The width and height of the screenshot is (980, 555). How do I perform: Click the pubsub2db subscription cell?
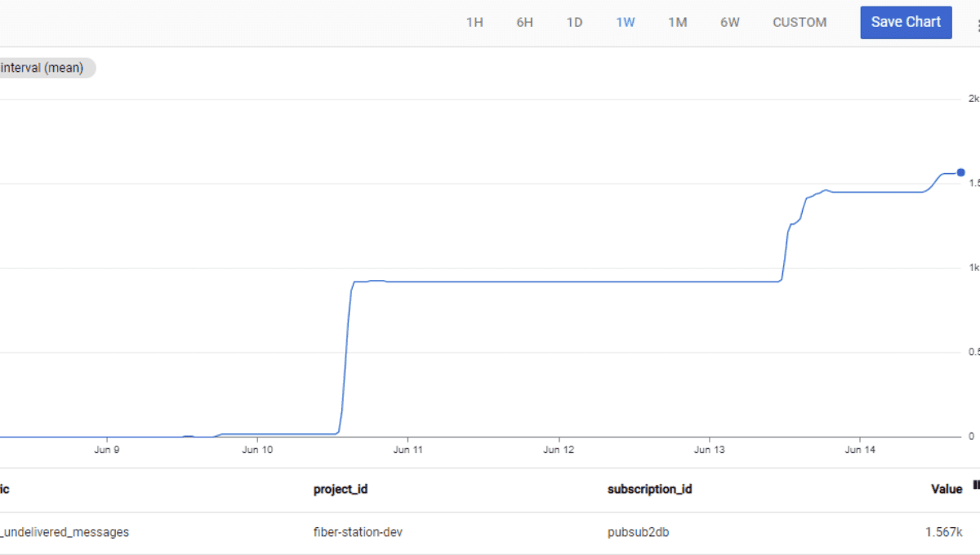coord(639,532)
